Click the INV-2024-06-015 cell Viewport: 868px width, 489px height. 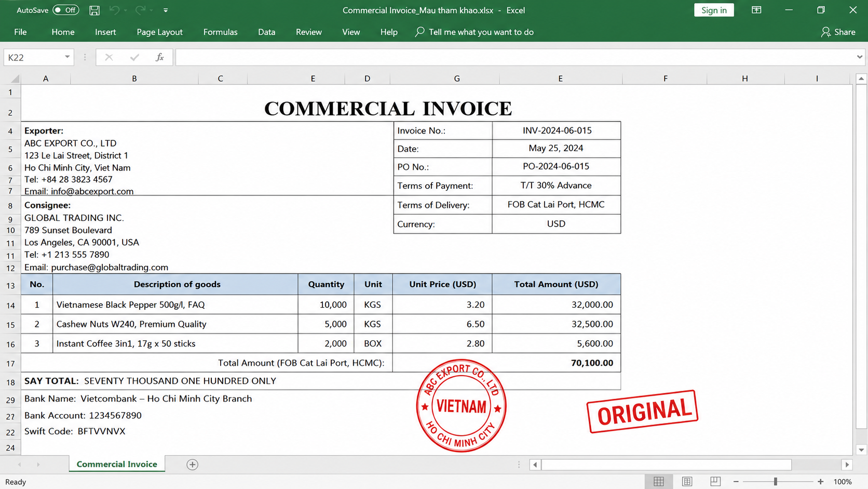click(557, 130)
